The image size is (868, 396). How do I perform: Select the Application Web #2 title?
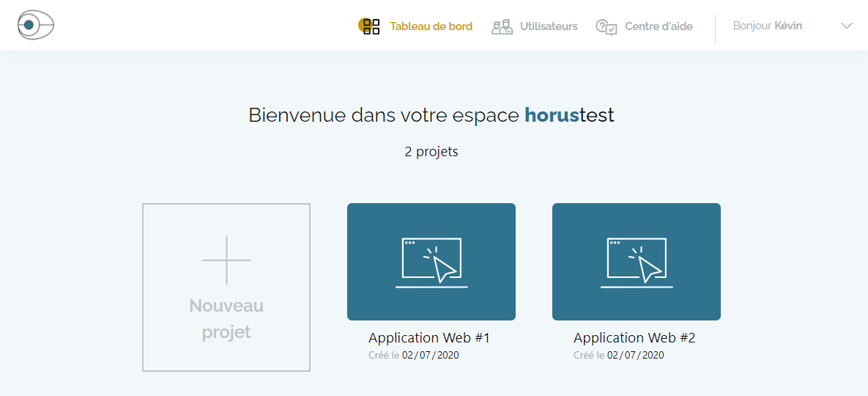634,338
